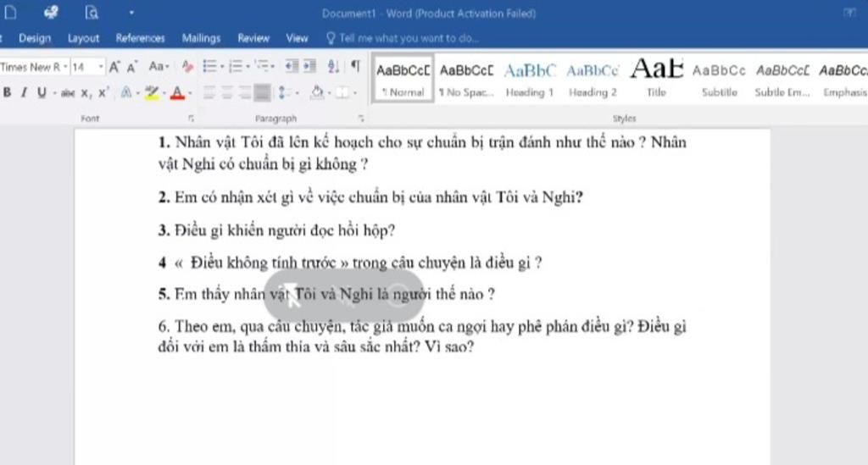Open the Design tab
The width and height of the screenshot is (868, 465).
tap(34, 38)
